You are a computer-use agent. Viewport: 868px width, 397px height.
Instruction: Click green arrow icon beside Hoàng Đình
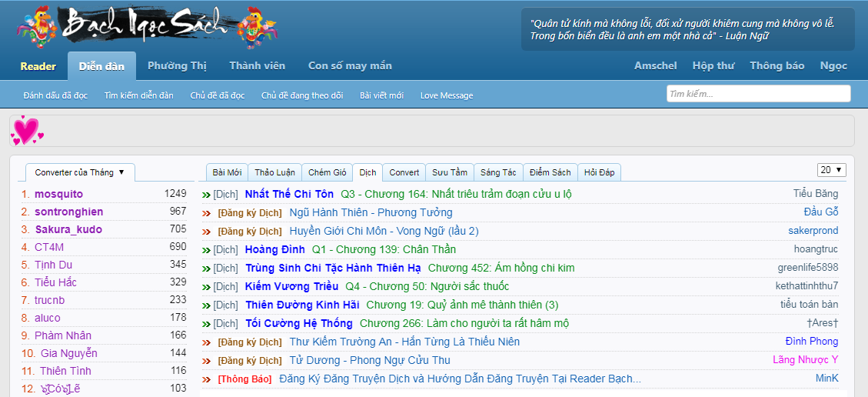click(206, 250)
